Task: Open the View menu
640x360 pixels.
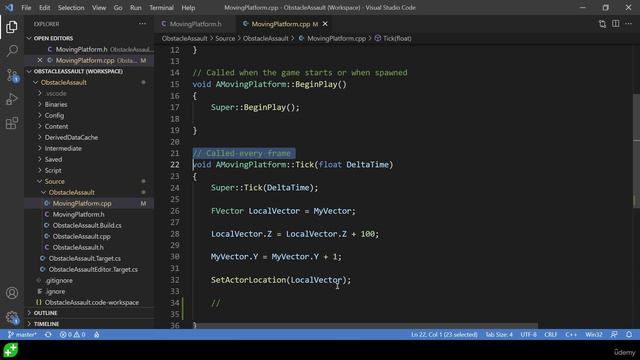Action: pos(99,8)
